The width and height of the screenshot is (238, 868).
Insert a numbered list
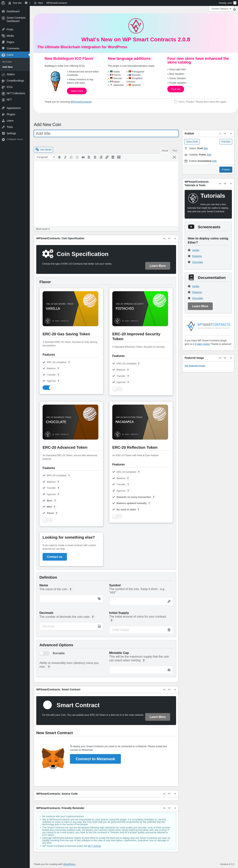[x=77, y=157]
